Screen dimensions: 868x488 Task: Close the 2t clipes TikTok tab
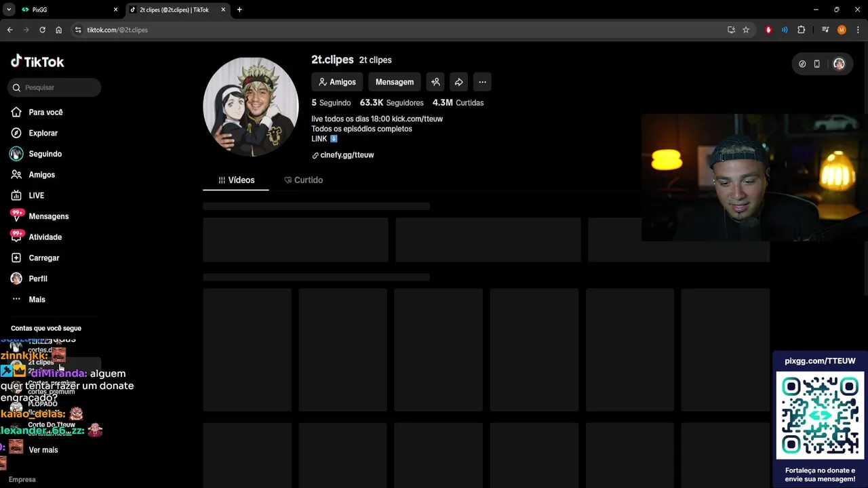(223, 9)
